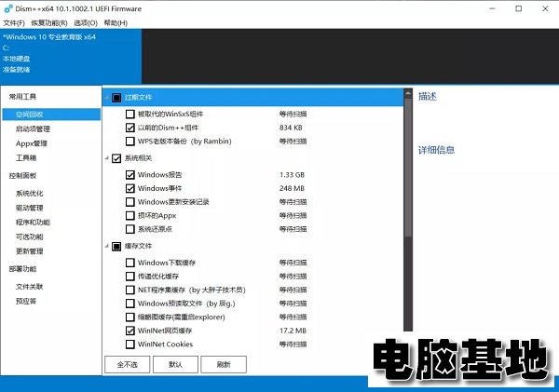Open Appx管理 in the sidebar
The width and height of the screenshot is (559, 392).
(x=32, y=143)
